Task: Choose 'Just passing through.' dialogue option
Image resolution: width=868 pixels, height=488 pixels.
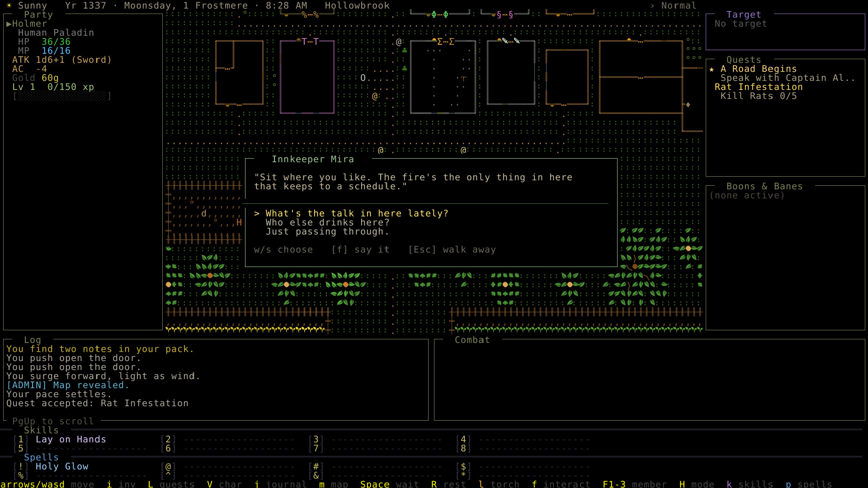Action: pos(327,231)
